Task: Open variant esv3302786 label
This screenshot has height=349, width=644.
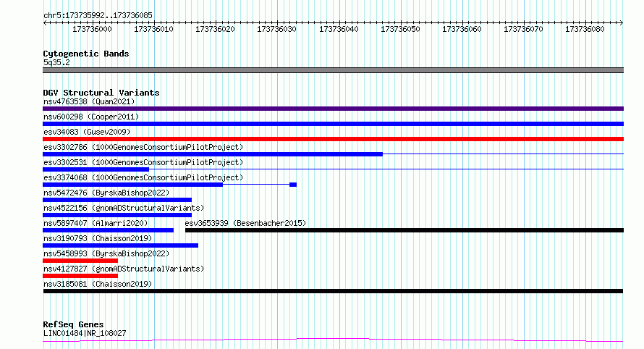Action: click(x=143, y=147)
